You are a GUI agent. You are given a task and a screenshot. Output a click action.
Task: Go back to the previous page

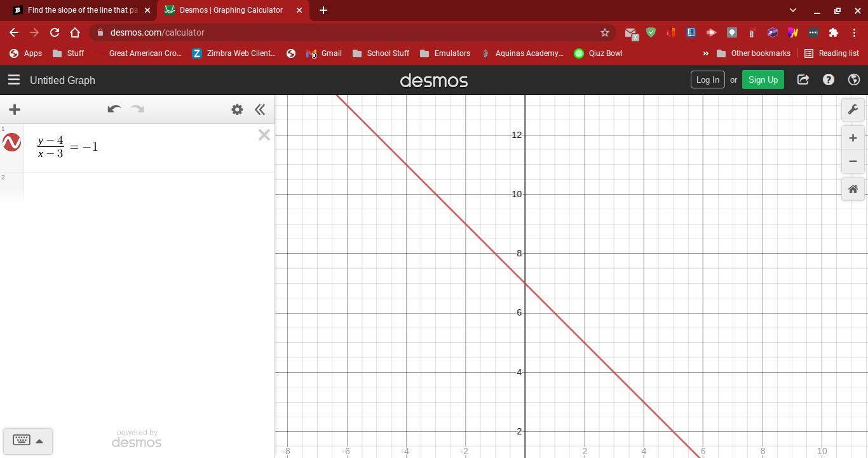pos(14,32)
